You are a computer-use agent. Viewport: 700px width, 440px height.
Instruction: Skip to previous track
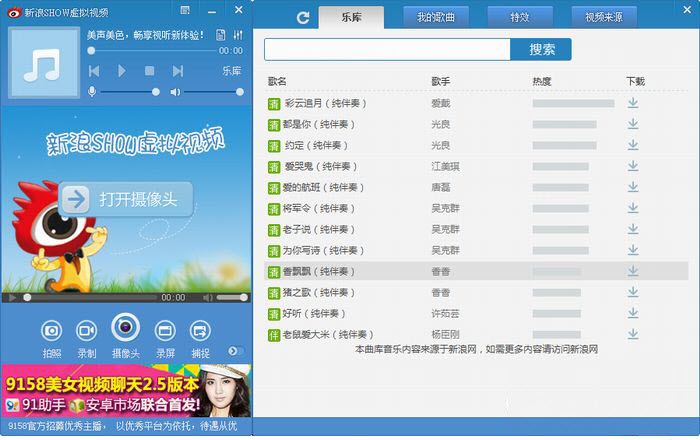pyautogui.click(x=94, y=71)
